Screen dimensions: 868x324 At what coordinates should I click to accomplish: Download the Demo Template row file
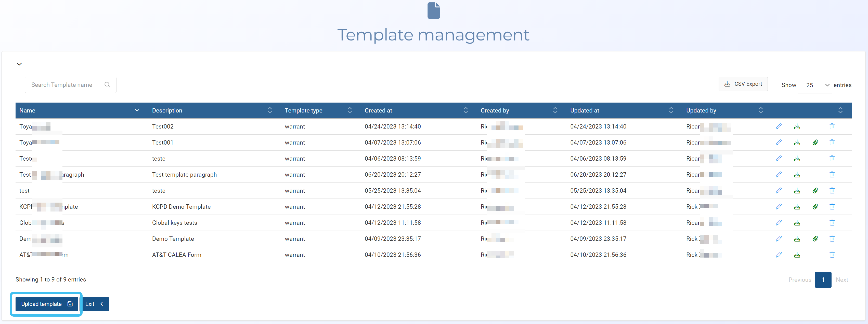(797, 239)
